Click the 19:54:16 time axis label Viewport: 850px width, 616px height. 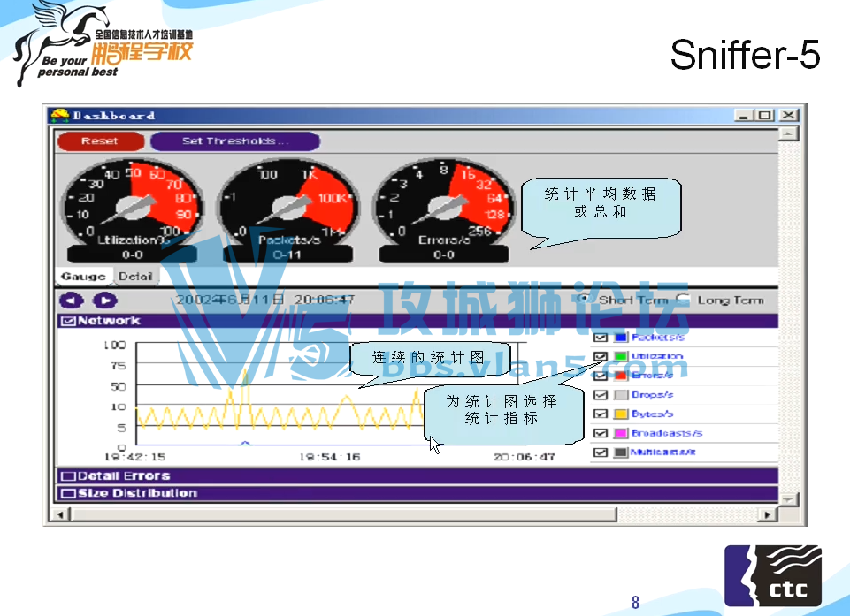click(x=330, y=457)
